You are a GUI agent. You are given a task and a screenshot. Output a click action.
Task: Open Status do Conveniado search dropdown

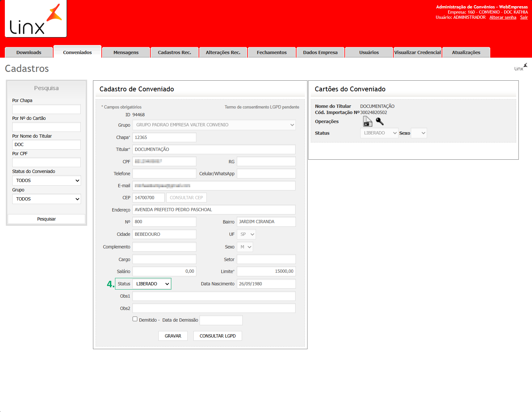click(46, 180)
